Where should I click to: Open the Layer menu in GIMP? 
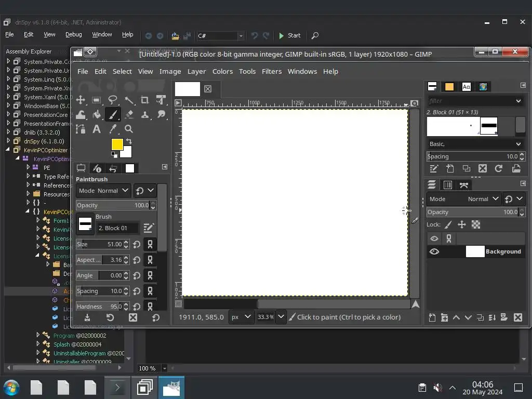(x=196, y=72)
